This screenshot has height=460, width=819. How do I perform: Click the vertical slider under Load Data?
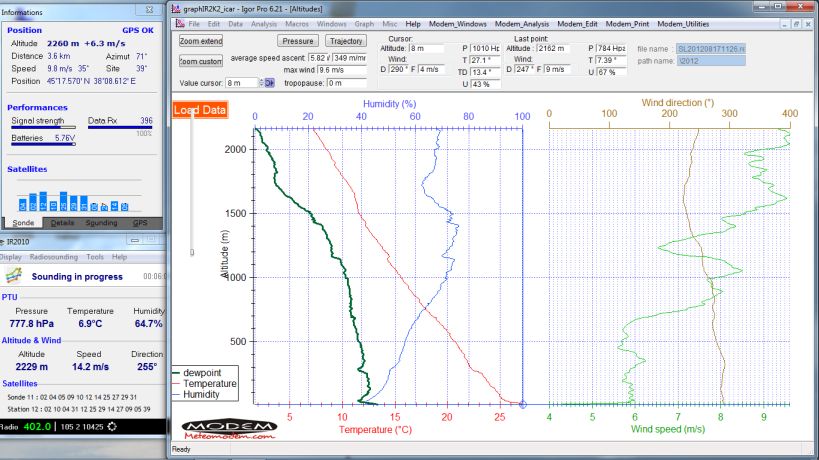(192, 184)
